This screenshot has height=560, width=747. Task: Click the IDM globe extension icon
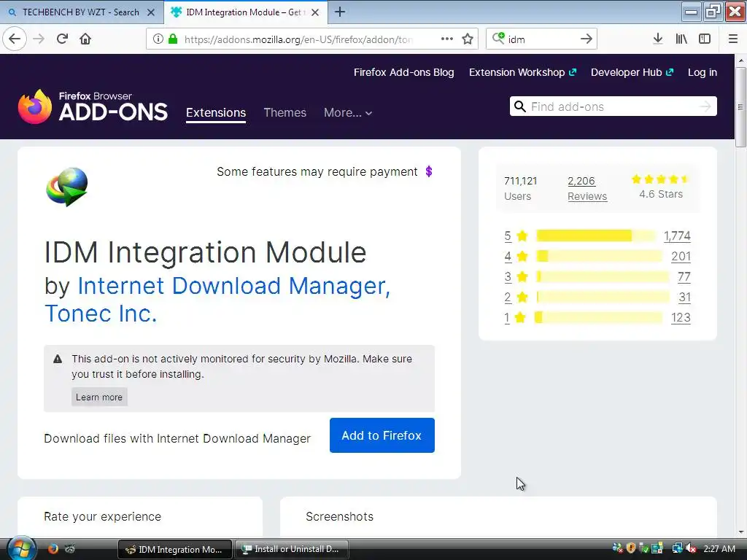pyautogui.click(x=67, y=187)
